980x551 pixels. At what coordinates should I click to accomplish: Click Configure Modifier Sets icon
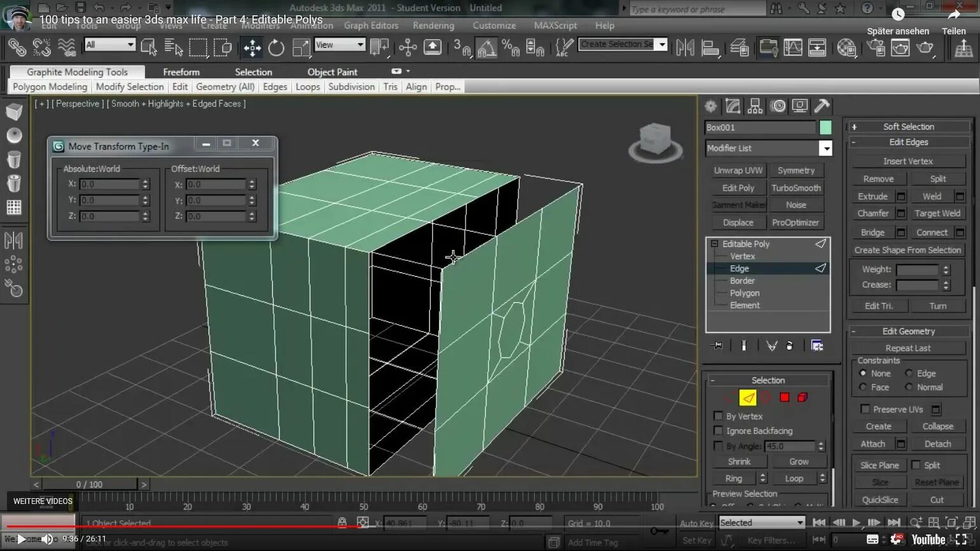[817, 345]
